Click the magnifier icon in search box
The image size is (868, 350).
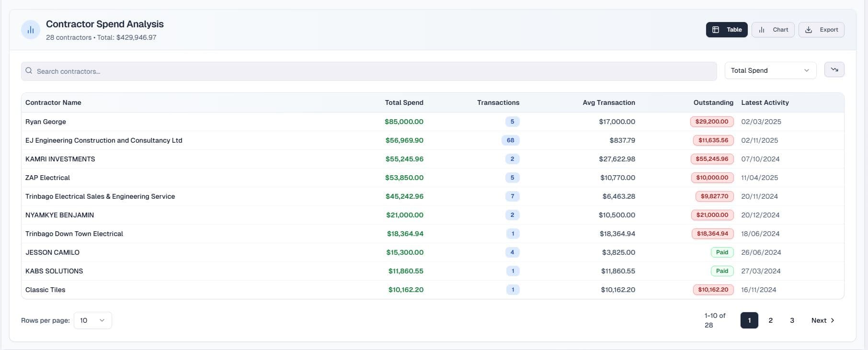29,71
